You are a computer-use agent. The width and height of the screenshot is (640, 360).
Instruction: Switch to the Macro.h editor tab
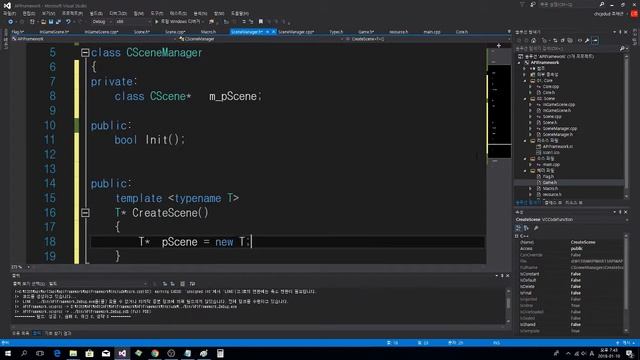tap(208, 31)
